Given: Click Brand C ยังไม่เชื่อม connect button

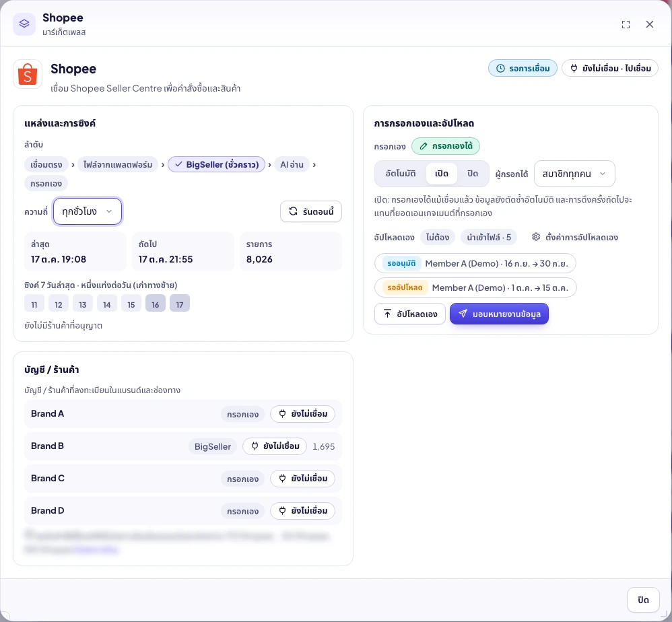Looking at the screenshot, I should [302, 479].
